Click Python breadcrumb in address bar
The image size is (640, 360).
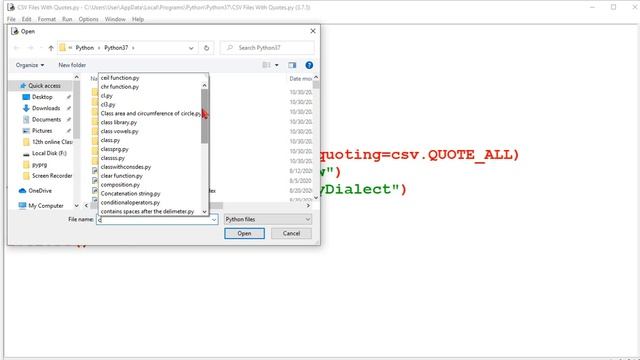84,48
